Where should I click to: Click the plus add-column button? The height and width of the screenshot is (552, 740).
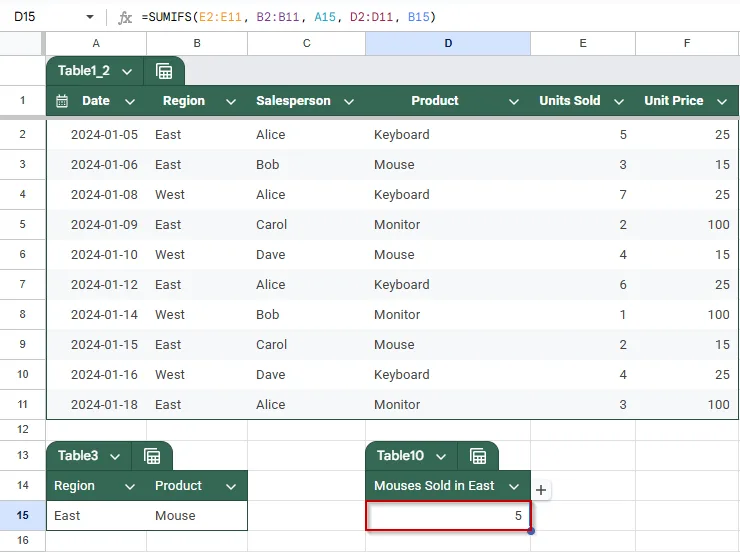tap(541, 490)
